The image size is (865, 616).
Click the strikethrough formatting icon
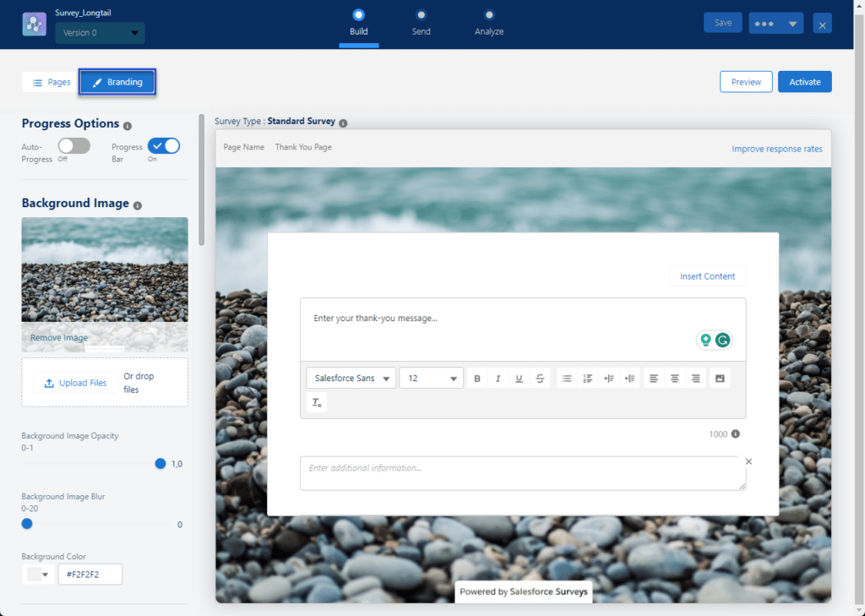(540, 379)
